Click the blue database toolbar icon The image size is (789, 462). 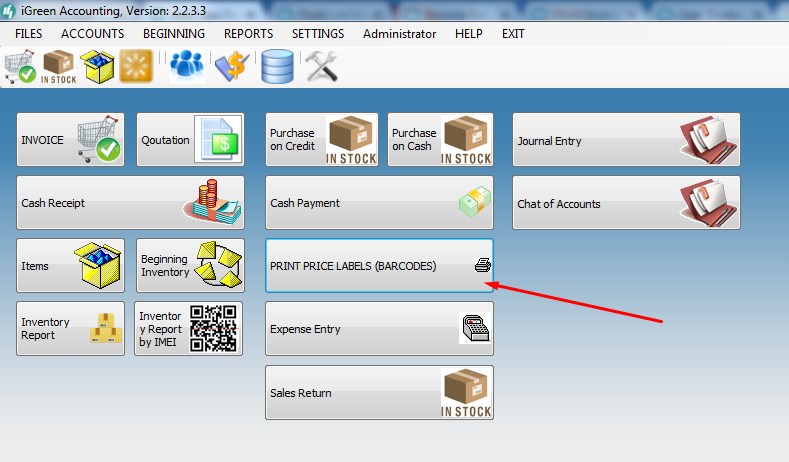277,66
